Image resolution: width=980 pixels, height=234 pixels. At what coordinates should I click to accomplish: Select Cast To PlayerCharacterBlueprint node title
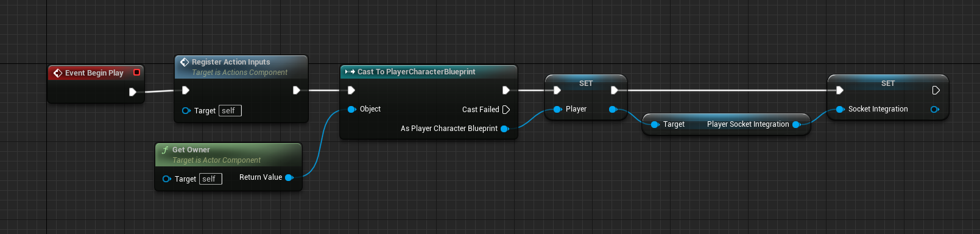[416, 72]
